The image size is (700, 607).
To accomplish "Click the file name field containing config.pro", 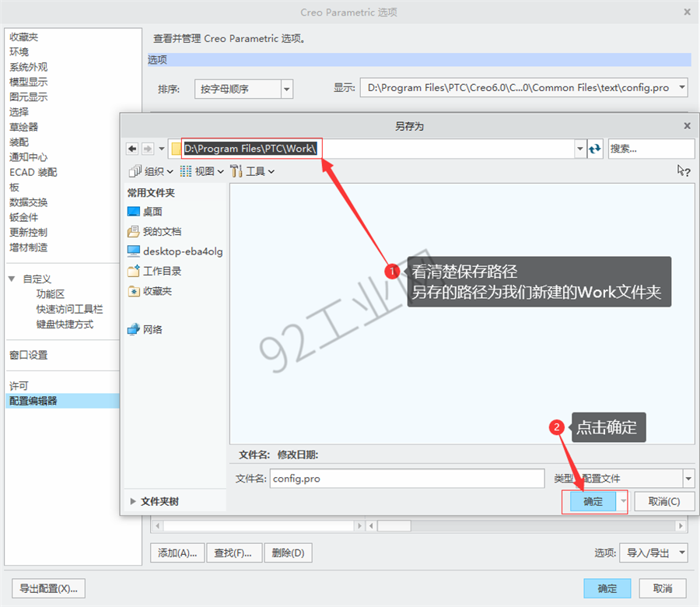I will coord(407,479).
